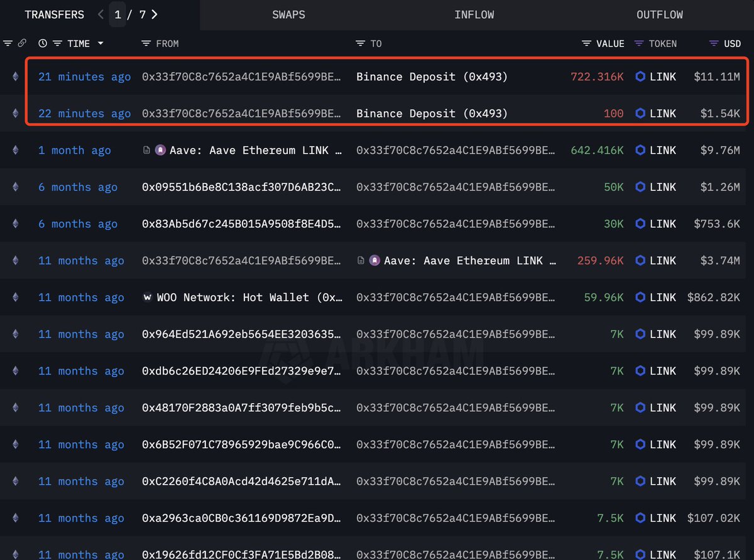Viewport: 754px width, 560px height.
Task: Select the TRANSFERS tab
Action: click(x=54, y=14)
